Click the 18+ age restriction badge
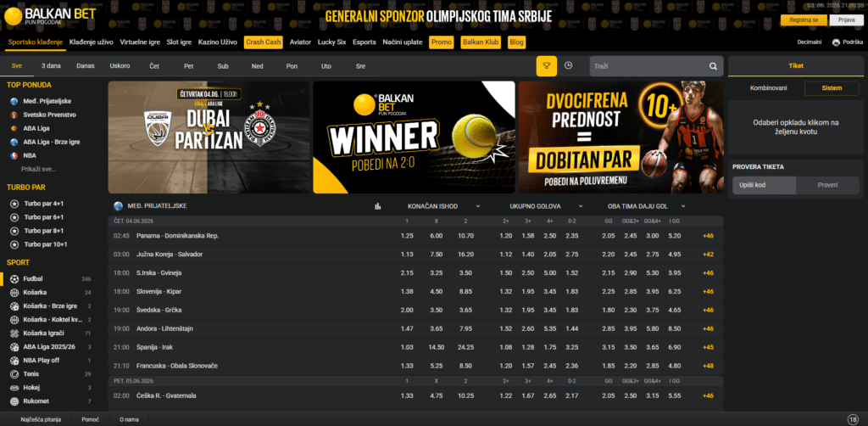The image size is (868, 426). 853,419
